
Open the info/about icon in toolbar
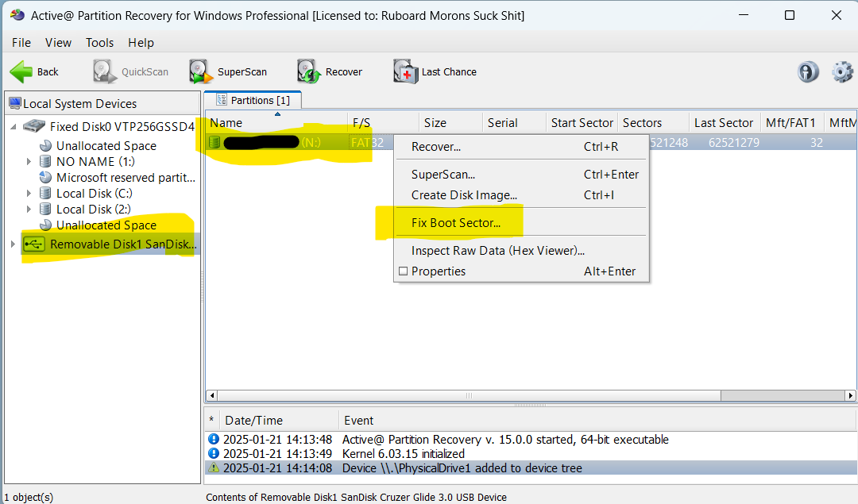pyautogui.click(x=808, y=71)
